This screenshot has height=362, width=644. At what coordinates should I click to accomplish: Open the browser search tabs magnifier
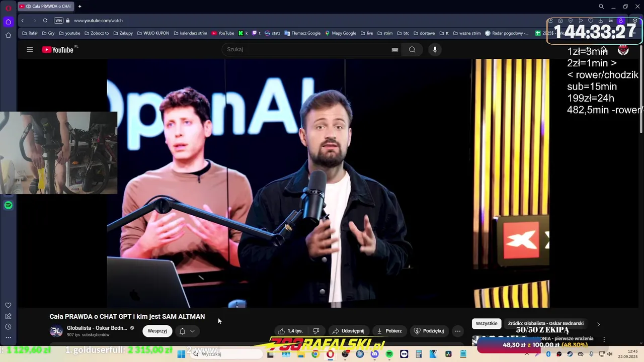601,7
